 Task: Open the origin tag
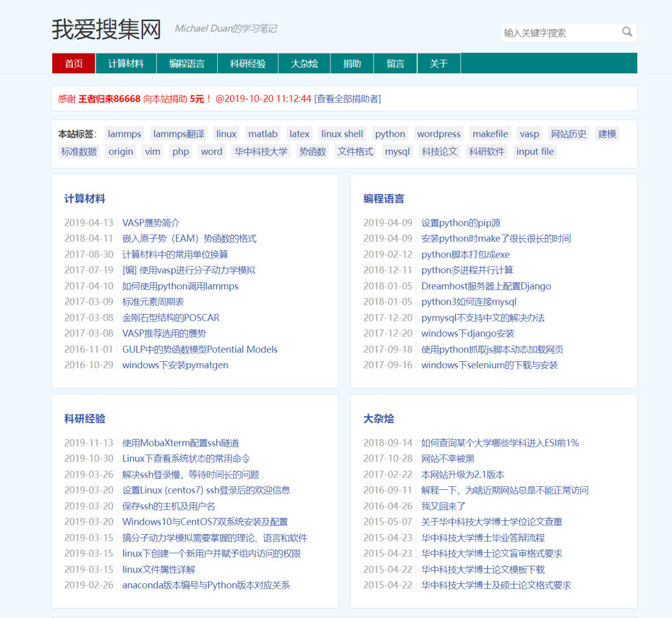point(121,152)
